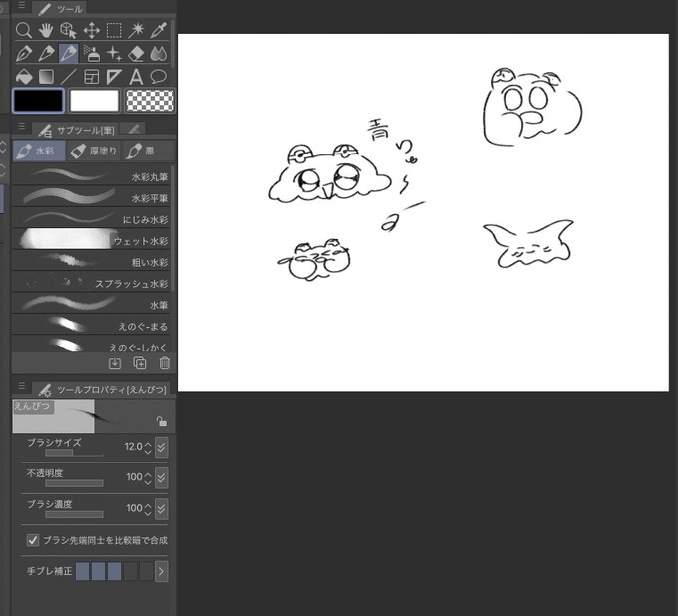Open the Tool Property palette menu icon
Image resolution: width=678 pixels, height=616 pixels.
22,385
